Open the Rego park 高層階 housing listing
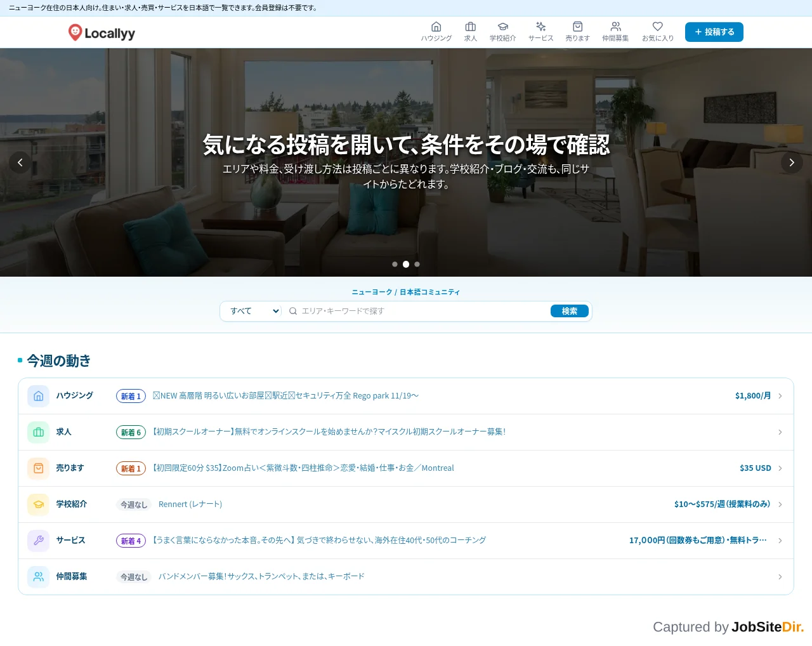The width and height of the screenshot is (812, 646). [x=285, y=396]
